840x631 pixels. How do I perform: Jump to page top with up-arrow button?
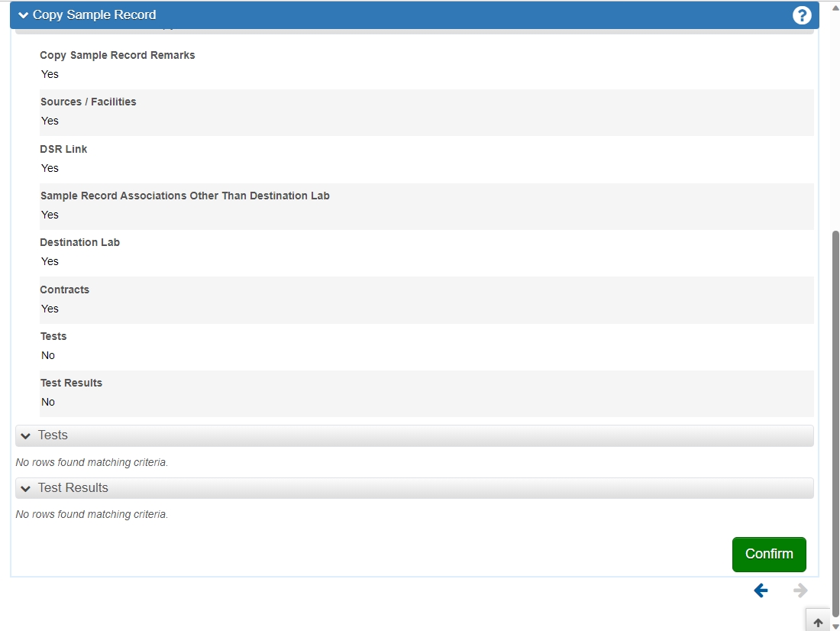[x=818, y=622]
